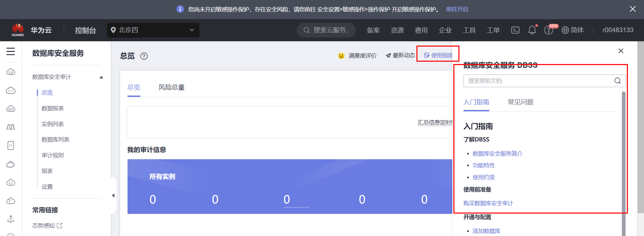
Task: Open the CloudShell terminal icon
Action: point(515,30)
